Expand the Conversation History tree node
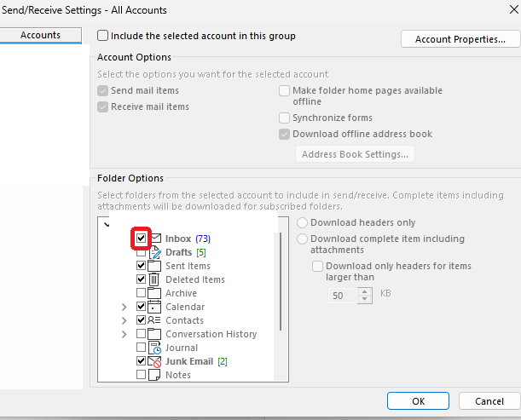This screenshot has height=420, width=521. point(124,334)
